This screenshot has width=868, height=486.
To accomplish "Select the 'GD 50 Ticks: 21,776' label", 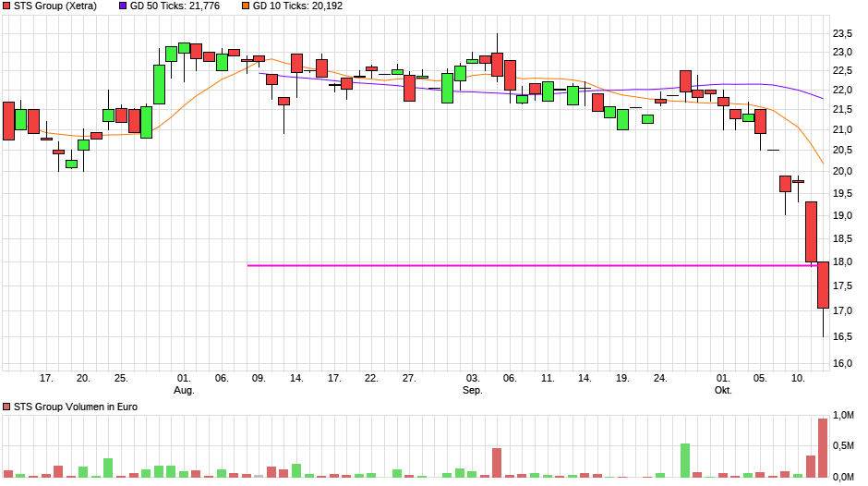I will tap(175, 6).
